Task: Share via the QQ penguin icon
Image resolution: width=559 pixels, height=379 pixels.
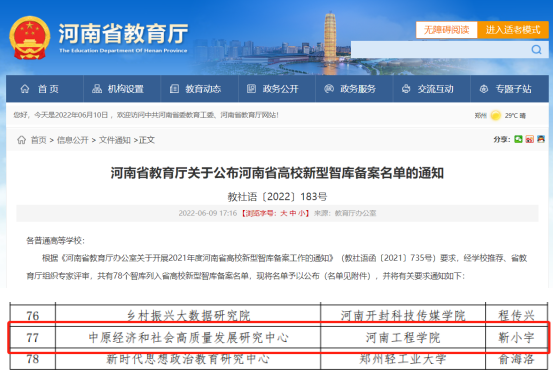Action: point(541,139)
